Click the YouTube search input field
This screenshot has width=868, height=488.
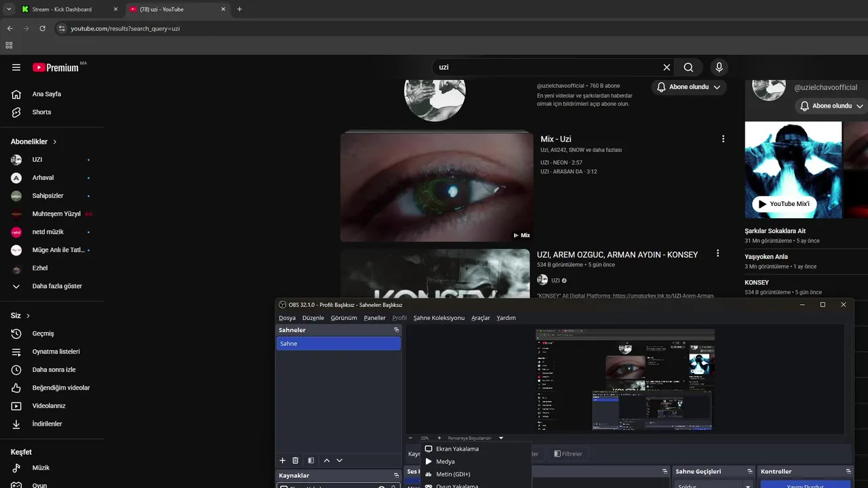(547, 67)
